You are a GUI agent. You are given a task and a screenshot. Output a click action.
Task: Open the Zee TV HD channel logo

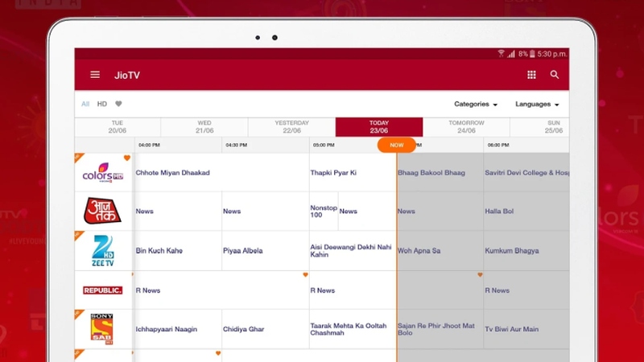coord(103,250)
